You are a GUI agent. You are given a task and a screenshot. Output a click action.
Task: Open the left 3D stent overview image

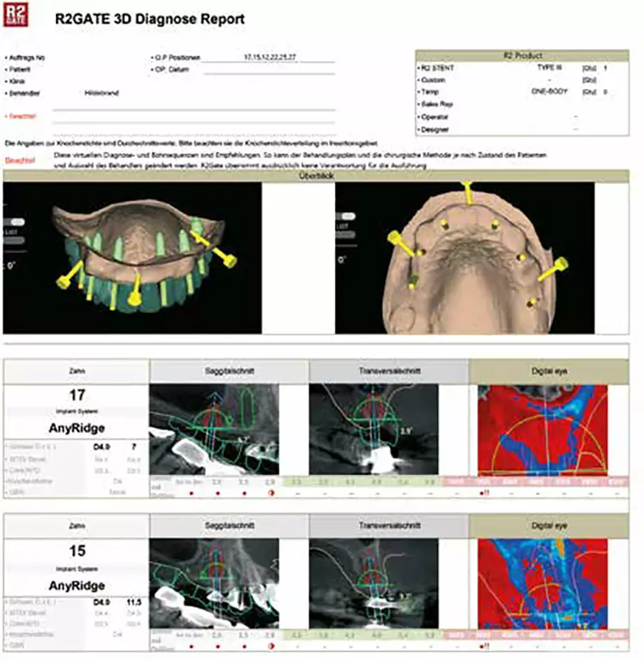coord(132,258)
